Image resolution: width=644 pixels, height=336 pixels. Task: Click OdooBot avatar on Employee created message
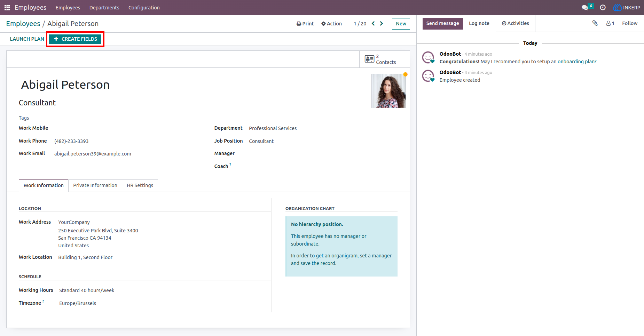[428, 76]
